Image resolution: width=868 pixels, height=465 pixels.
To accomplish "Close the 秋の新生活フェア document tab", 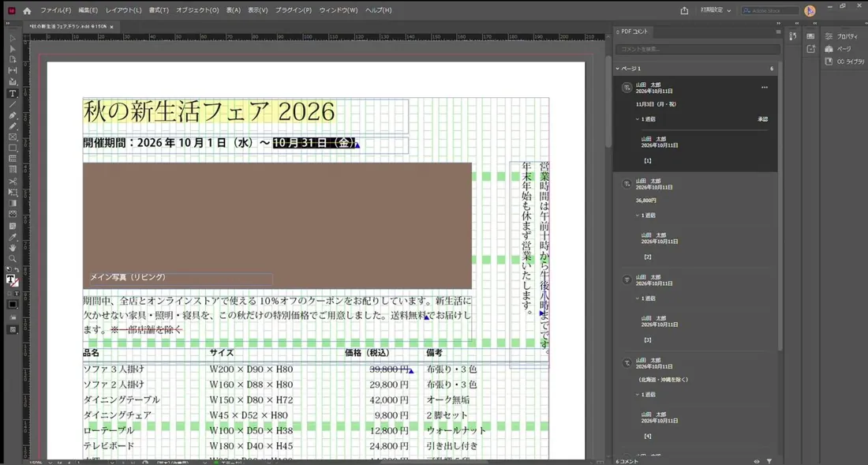I will coord(111,27).
